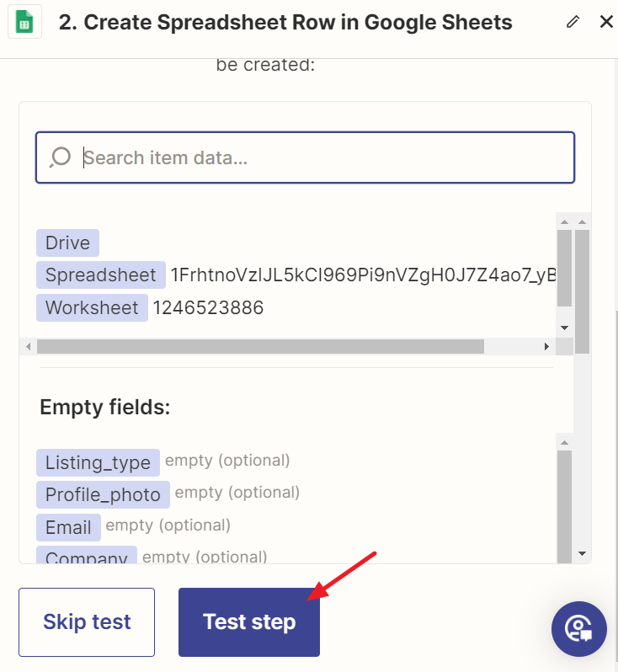Select the Spreadsheet field tag
Viewport: 618px width, 672px height.
[x=101, y=275]
